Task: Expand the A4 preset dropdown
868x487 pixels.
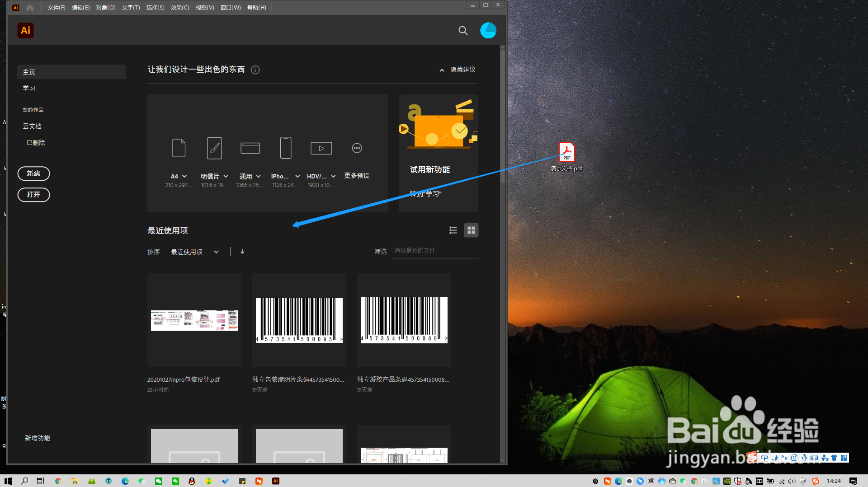Action: tap(184, 176)
